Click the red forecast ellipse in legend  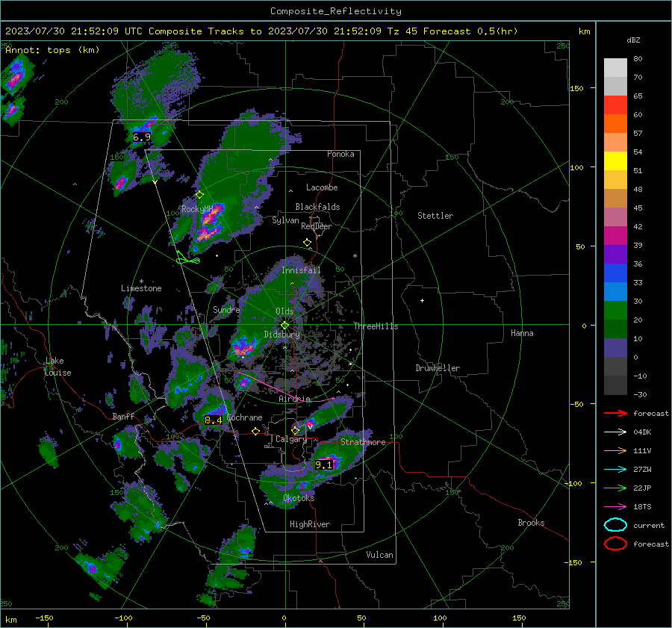point(615,544)
